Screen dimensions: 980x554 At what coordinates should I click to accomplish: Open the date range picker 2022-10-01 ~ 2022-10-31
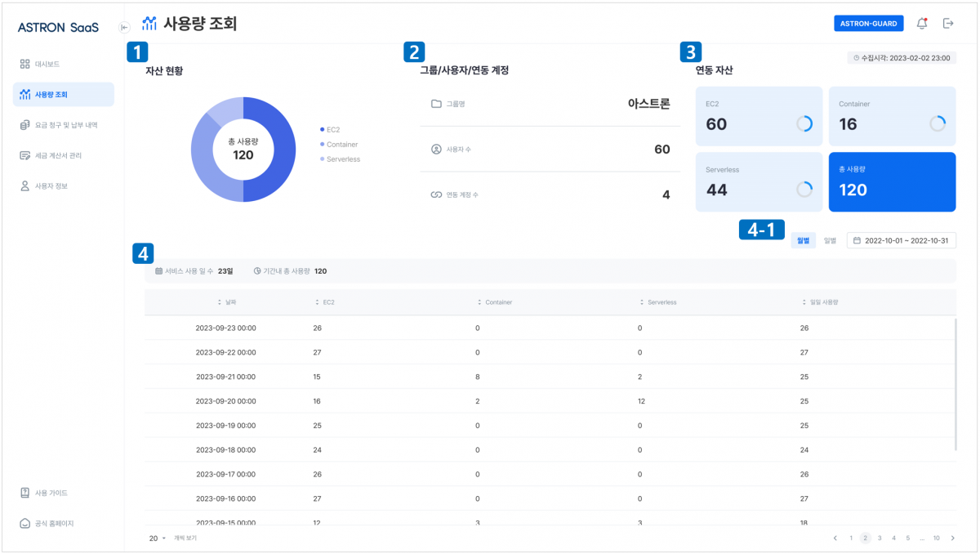[x=902, y=240]
